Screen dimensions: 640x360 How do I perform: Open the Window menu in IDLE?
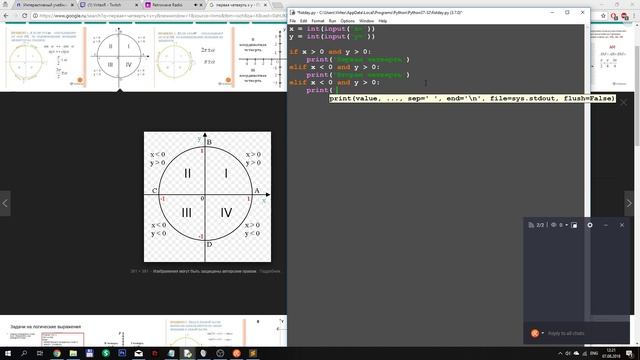click(367, 21)
